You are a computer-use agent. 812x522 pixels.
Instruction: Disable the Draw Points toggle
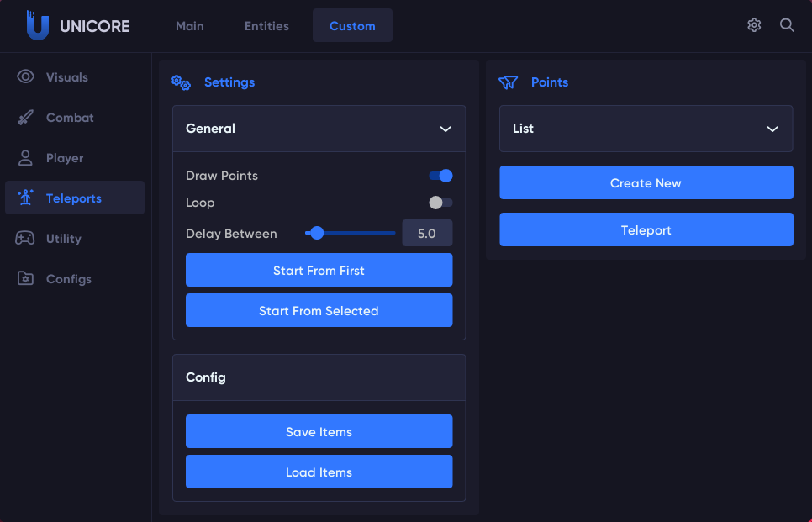440,176
